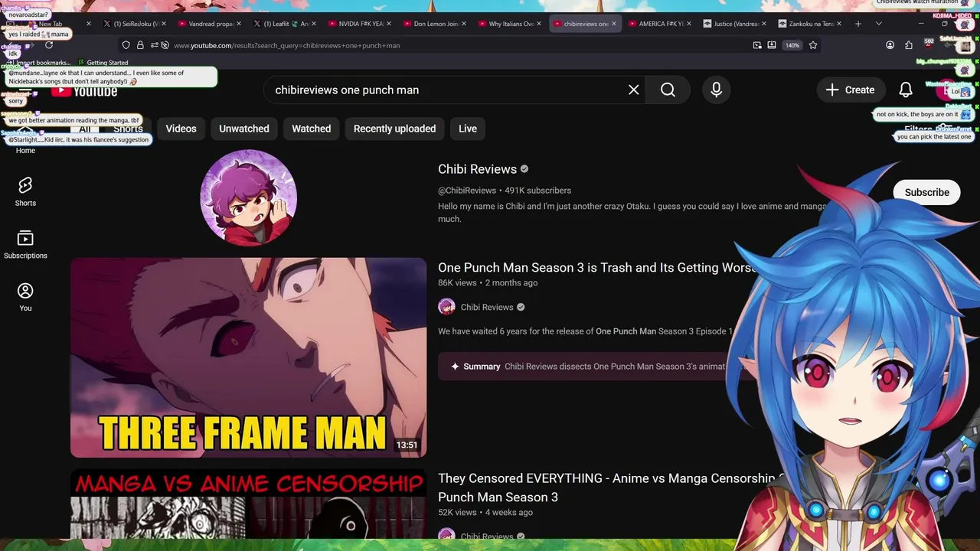Open 'They Censored EVERYTHING' video title
The height and width of the screenshot is (551, 980).
[x=612, y=487]
